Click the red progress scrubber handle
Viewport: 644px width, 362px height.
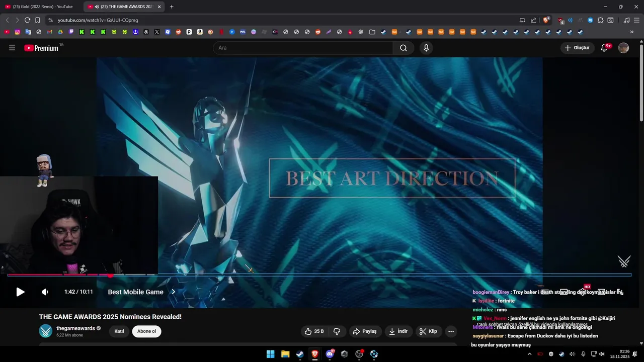click(110, 275)
